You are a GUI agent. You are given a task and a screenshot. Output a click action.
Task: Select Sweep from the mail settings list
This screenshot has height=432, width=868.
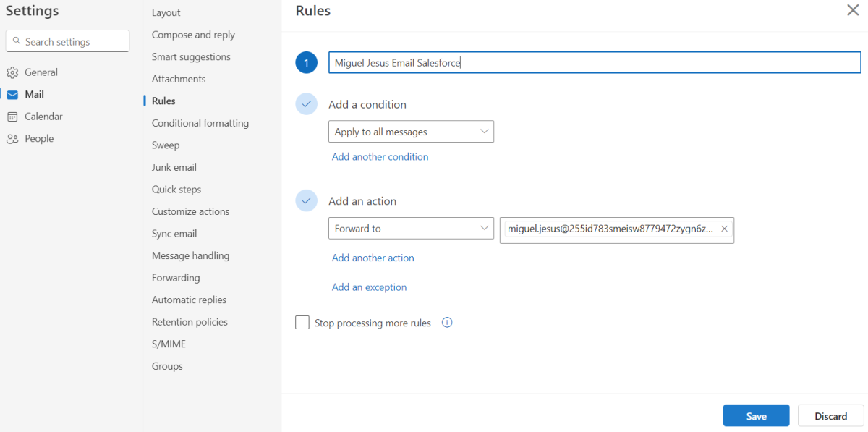point(165,145)
